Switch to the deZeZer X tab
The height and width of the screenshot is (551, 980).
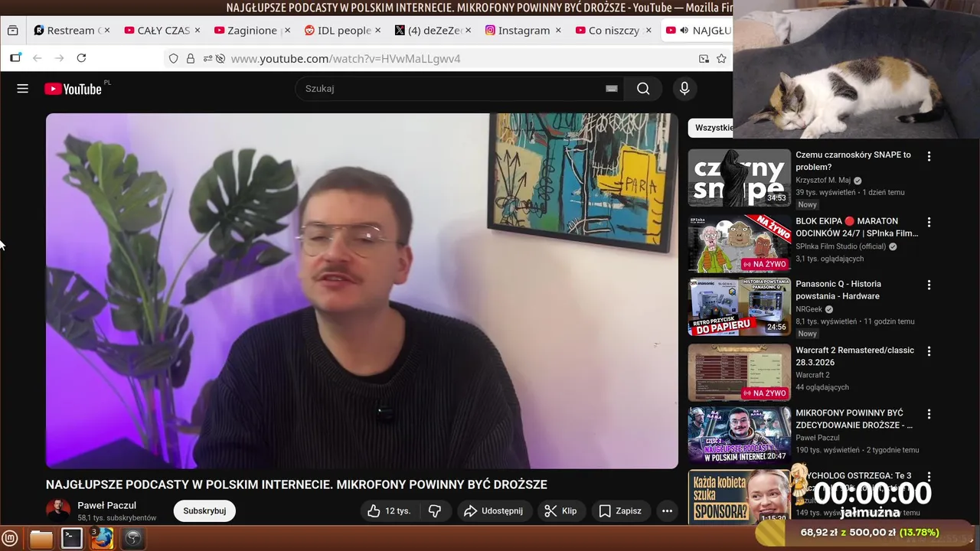click(433, 31)
